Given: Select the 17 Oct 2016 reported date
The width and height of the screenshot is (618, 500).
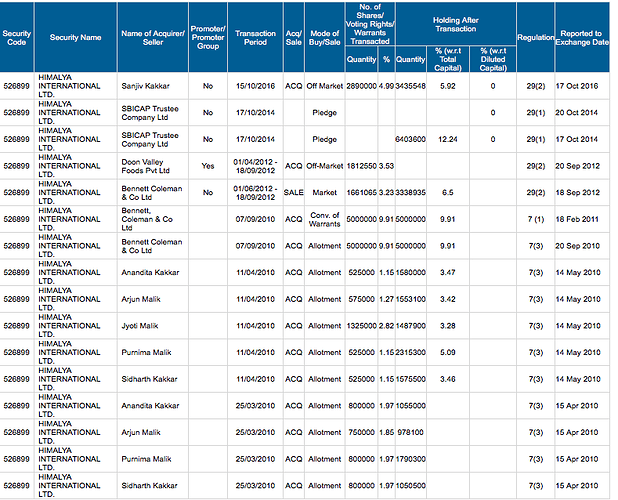Looking at the screenshot, I should pyautogui.click(x=584, y=87).
